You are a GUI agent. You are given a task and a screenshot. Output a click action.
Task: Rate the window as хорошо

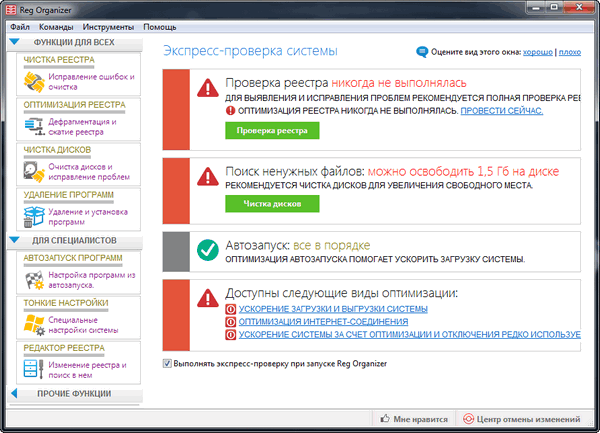538,52
